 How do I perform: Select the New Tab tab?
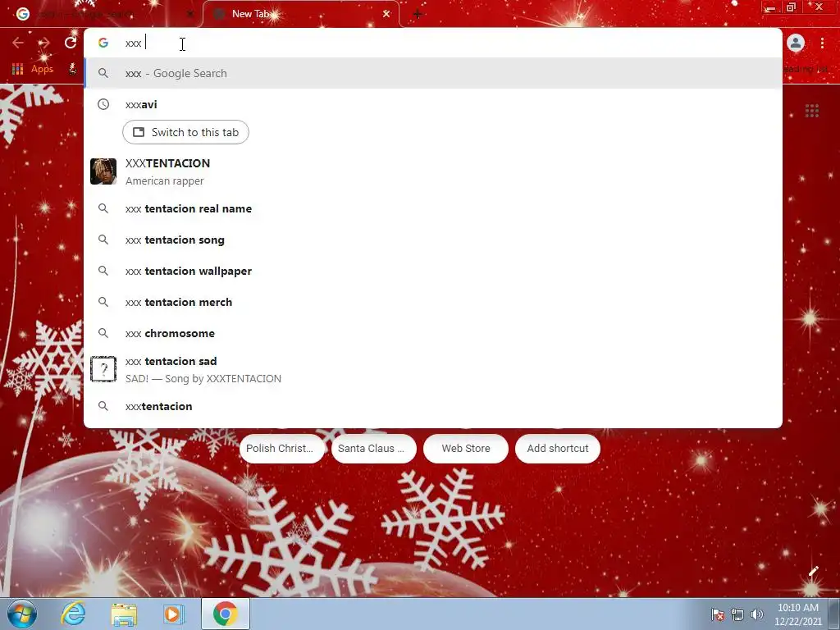(301, 14)
